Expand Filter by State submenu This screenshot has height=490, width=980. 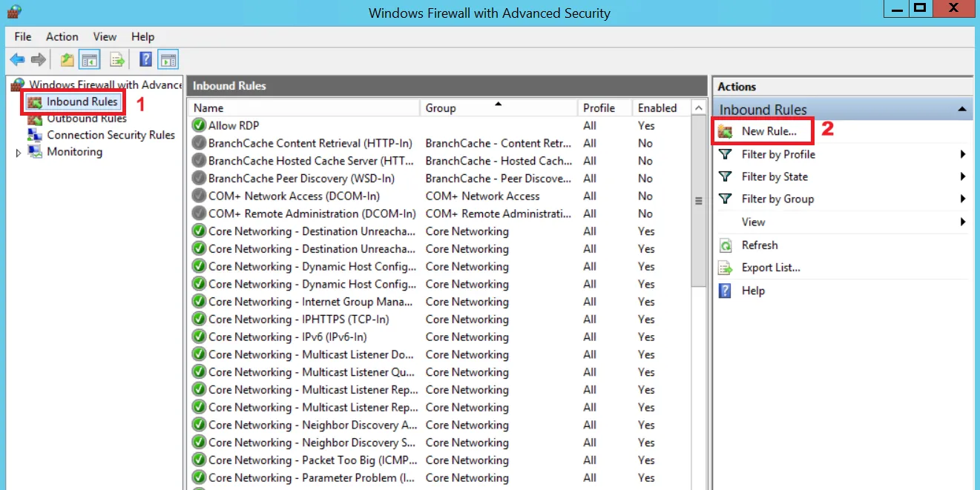[x=775, y=176]
